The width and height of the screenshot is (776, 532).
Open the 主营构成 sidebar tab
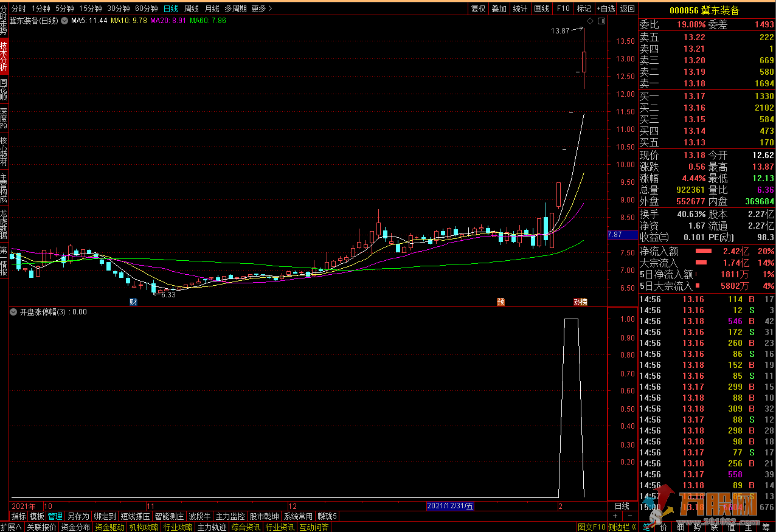tap(4, 188)
